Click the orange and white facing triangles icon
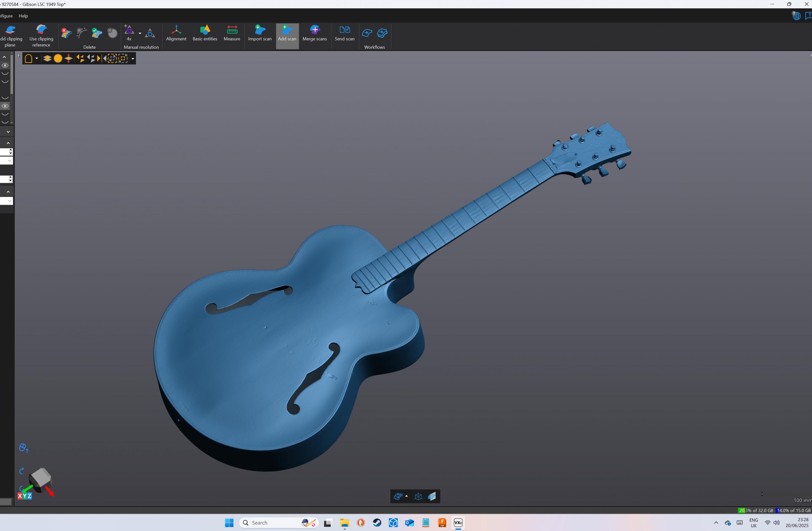The width and height of the screenshot is (812, 531). click(102, 59)
